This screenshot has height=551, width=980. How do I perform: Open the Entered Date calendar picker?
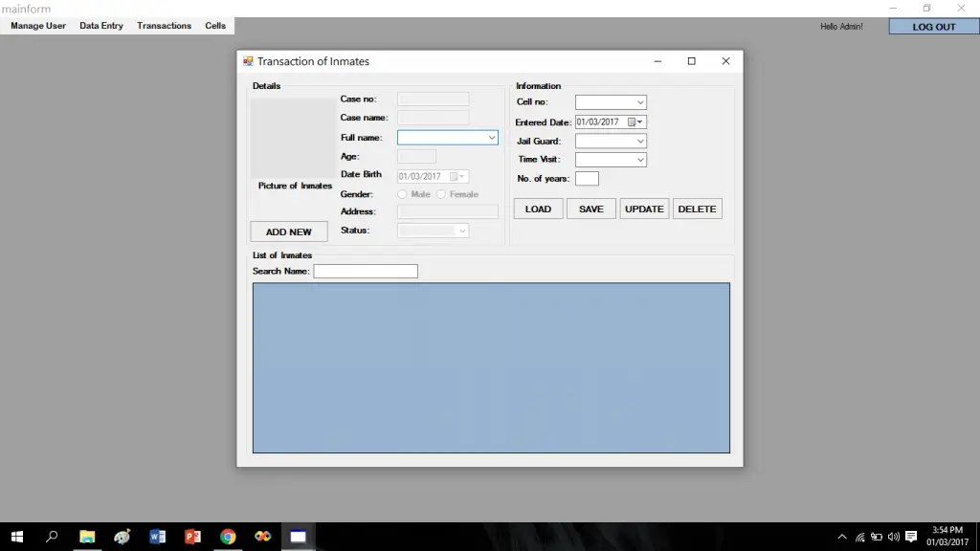click(x=638, y=121)
